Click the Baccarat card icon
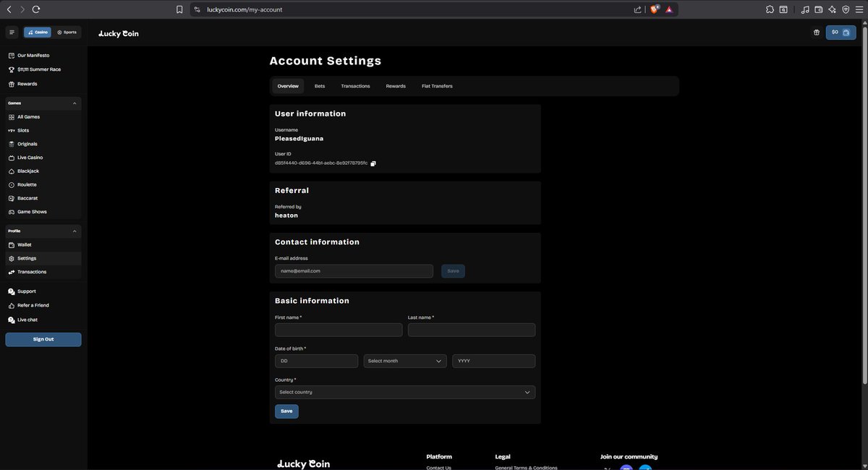 tap(11, 198)
